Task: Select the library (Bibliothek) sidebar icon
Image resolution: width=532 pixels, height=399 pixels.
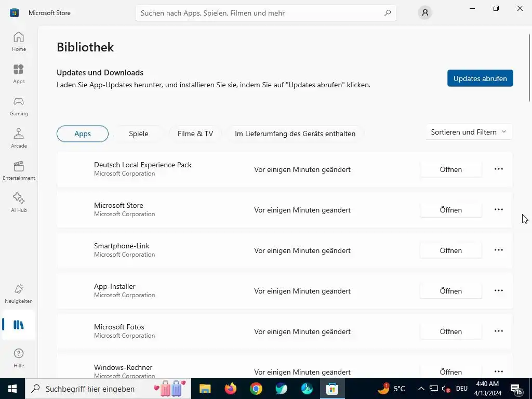Action: (19, 325)
